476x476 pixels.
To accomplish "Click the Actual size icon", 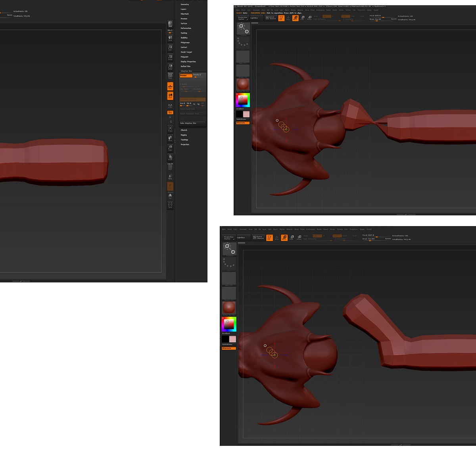I will pos(170,57).
